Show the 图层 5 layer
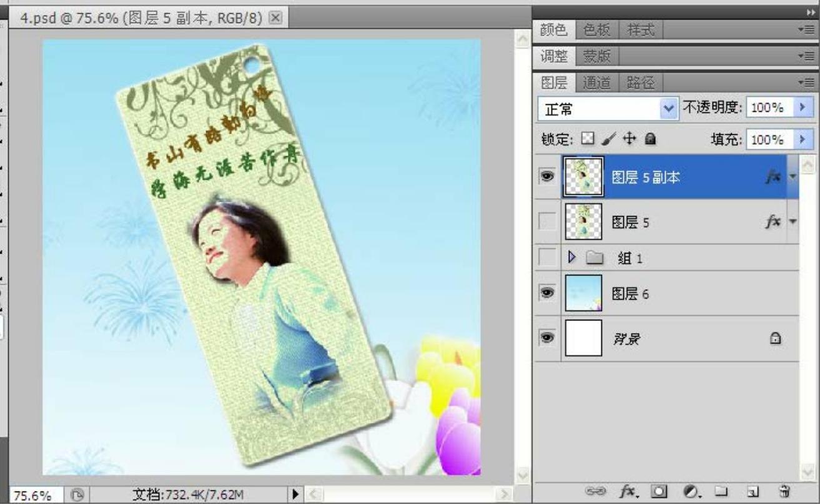Screen dimensions: 820x504 point(547,222)
